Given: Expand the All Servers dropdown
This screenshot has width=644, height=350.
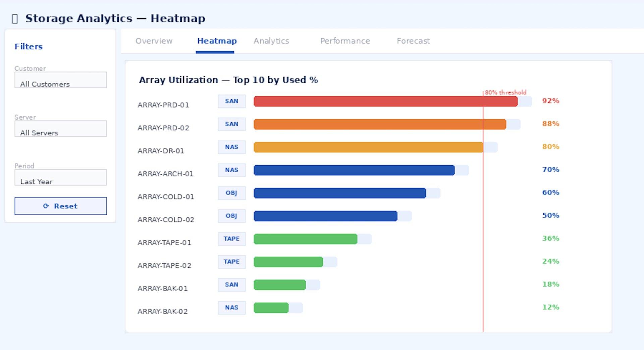Looking at the screenshot, I should [60, 129].
